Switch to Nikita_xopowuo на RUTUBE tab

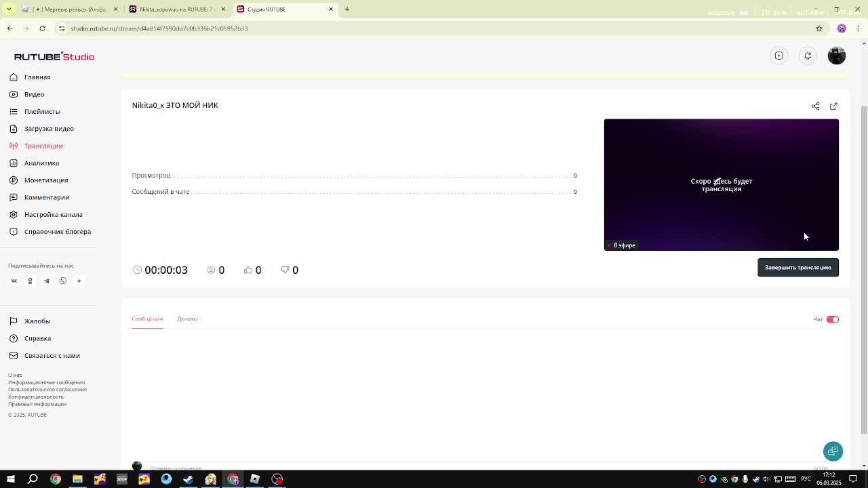coord(176,9)
